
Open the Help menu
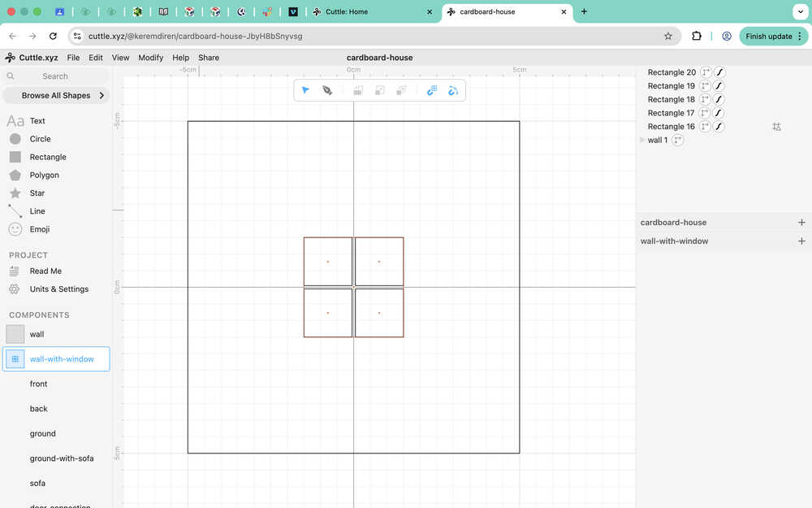181,58
